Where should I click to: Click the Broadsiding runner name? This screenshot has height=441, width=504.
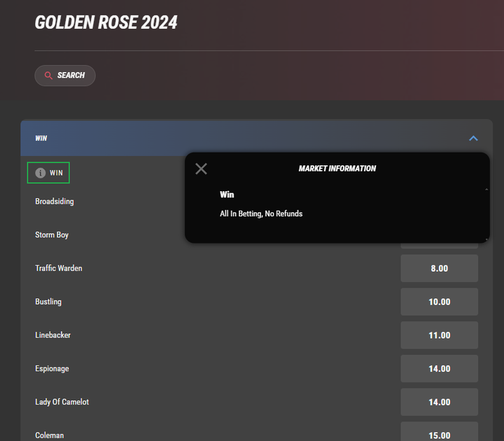[55, 202]
